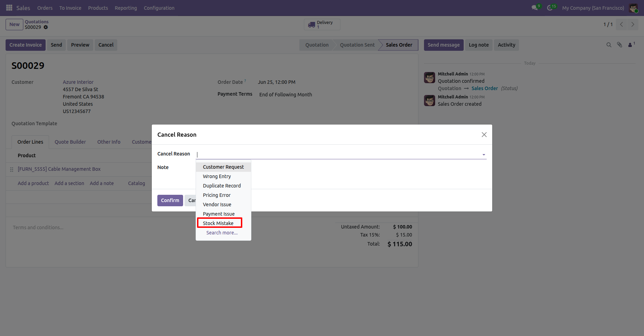Viewport: 644px width, 336px height.
Task: Open company switcher My Company (San Francisco)
Action: pyautogui.click(x=593, y=8)
